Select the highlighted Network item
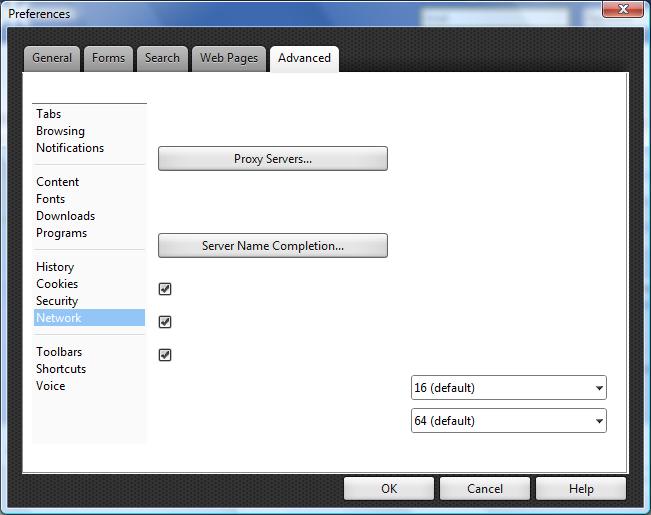 tap(89, 318)
